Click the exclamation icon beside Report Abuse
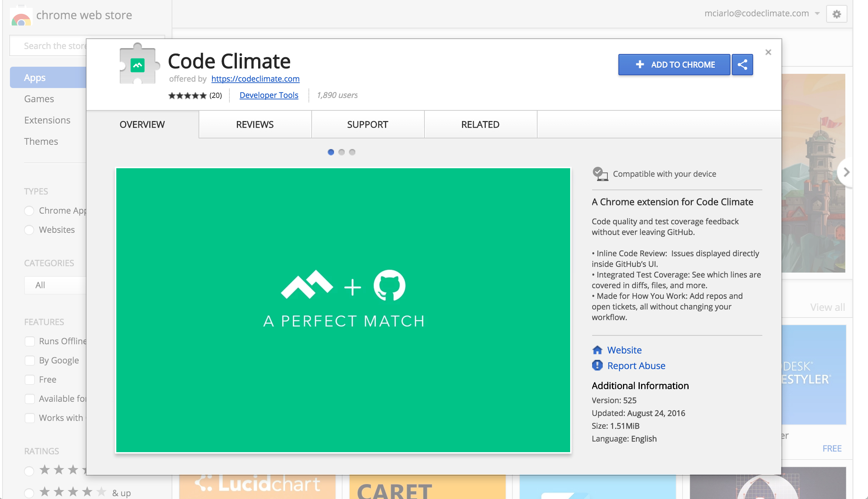Screen dimensions: 868x499 (x=597, y=365)
